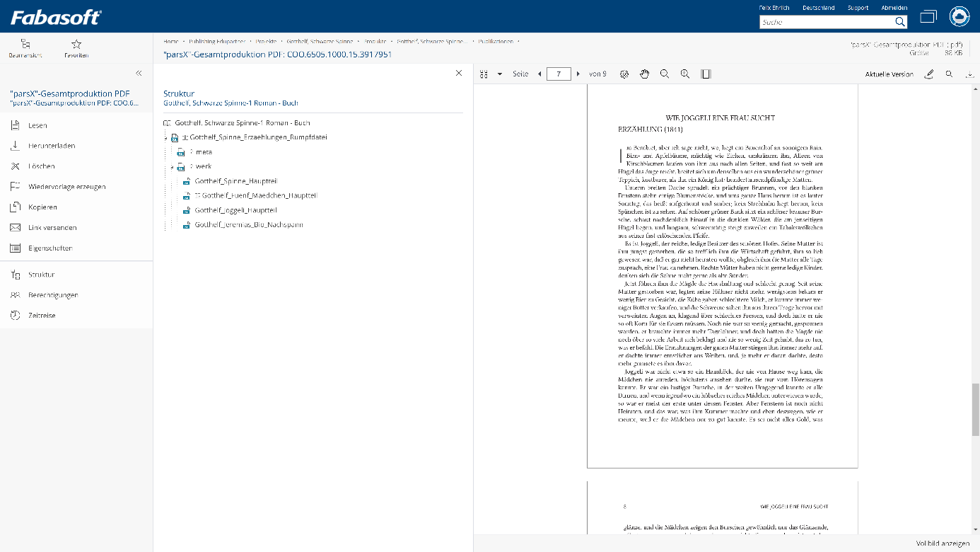Click the Seite page number input field
Image resolution: width=980 pixels, height=552 pixels.
tap(558, 73)
